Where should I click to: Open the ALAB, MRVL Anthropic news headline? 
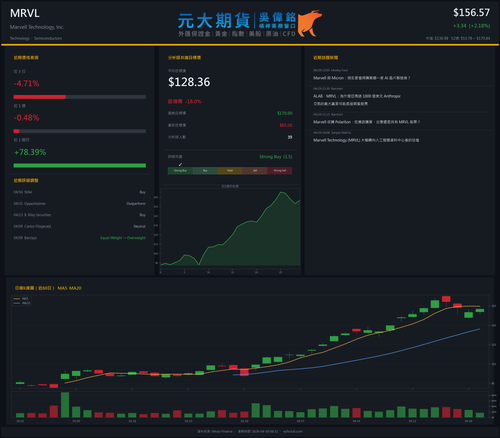pos(357,100)
